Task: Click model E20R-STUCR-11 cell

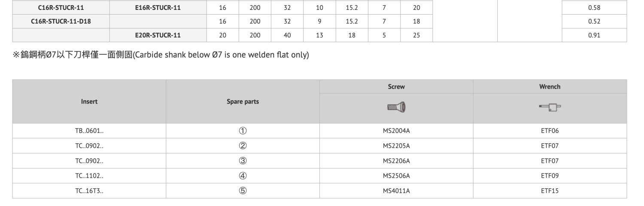Action: point(158,35)
